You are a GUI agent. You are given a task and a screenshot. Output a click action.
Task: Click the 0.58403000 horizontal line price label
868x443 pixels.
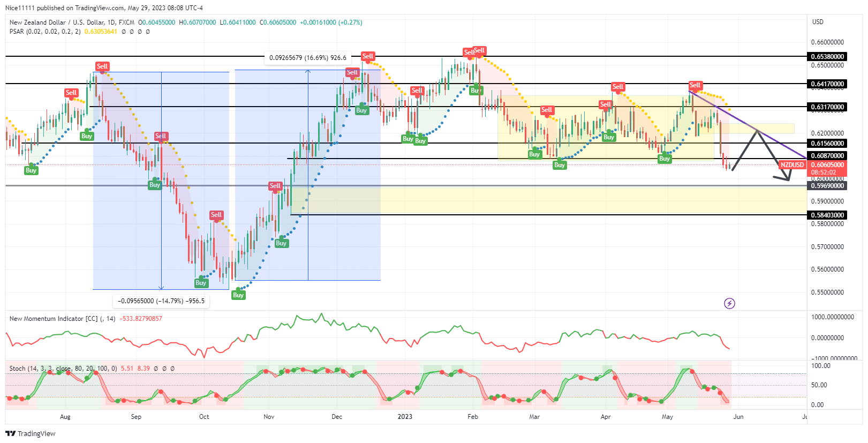(827, 215)
